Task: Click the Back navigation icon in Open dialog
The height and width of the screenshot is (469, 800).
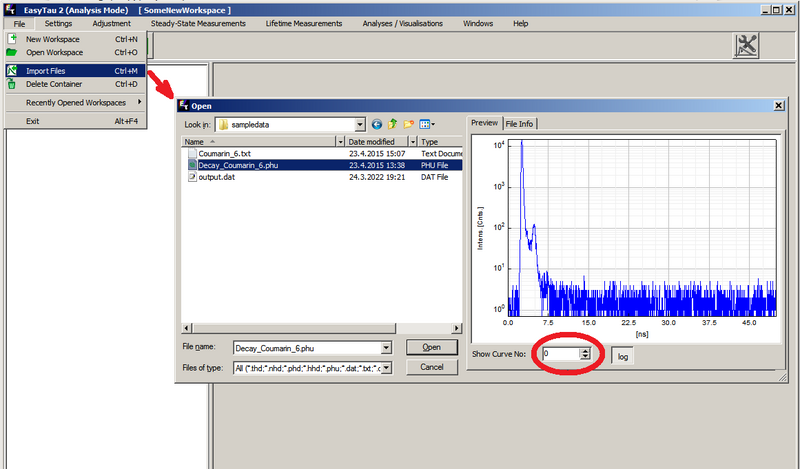Action: tap(377, 124)
